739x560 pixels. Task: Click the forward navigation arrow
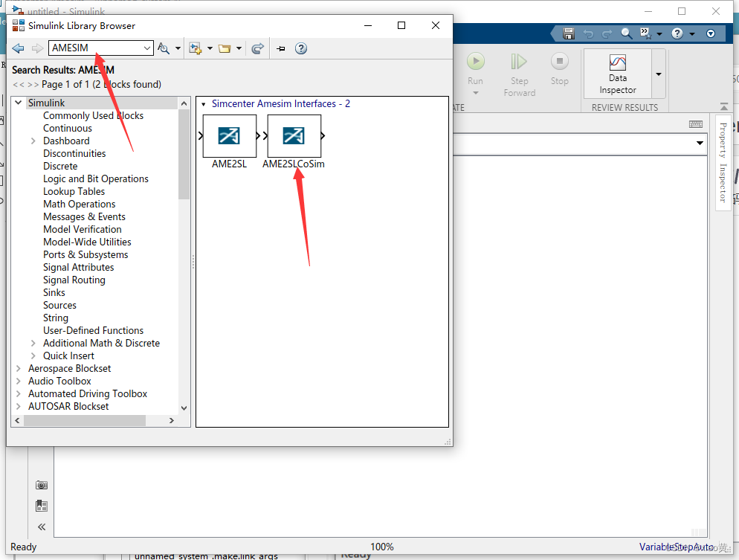tap(37, 48)
